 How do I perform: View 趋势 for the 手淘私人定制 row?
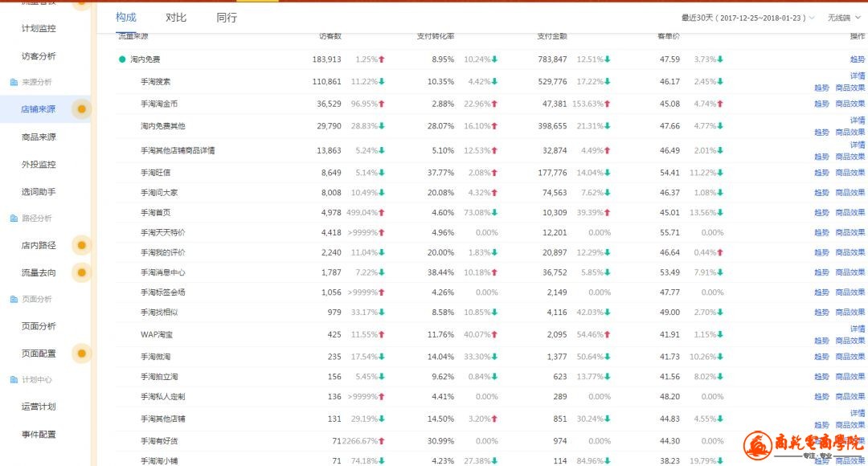pyautogui.click(x=821, y=396)
